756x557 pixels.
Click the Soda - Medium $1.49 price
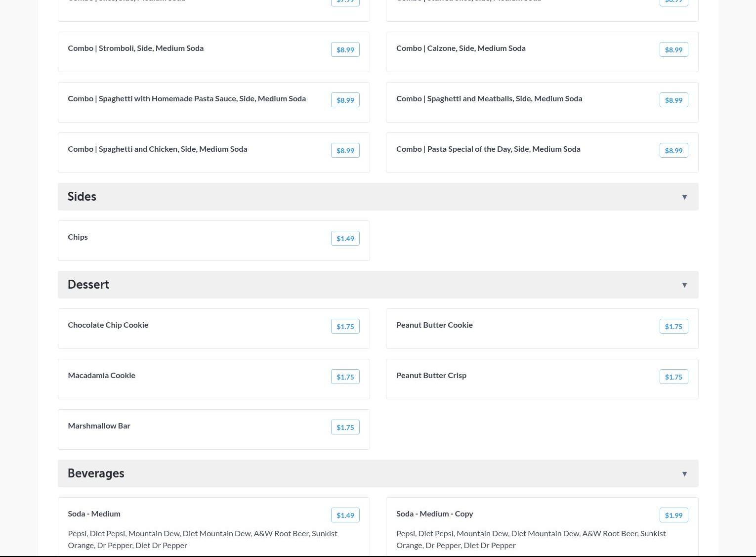(345, 515)
